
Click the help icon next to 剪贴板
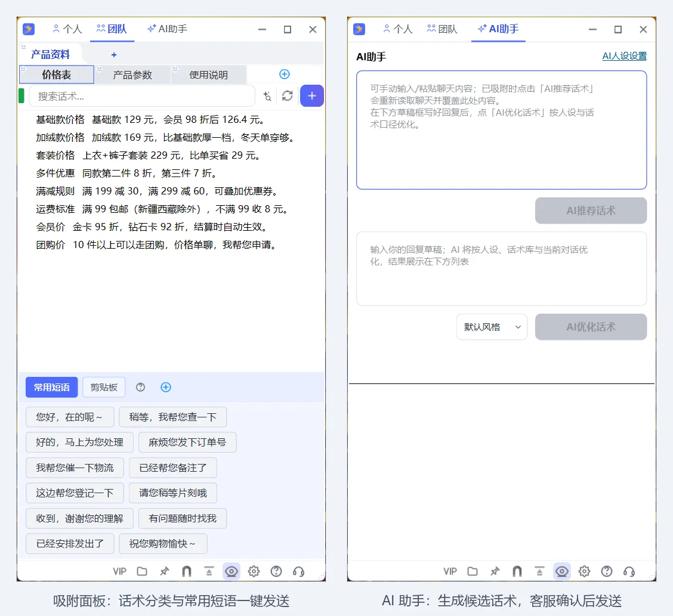(x=140, y=388)
